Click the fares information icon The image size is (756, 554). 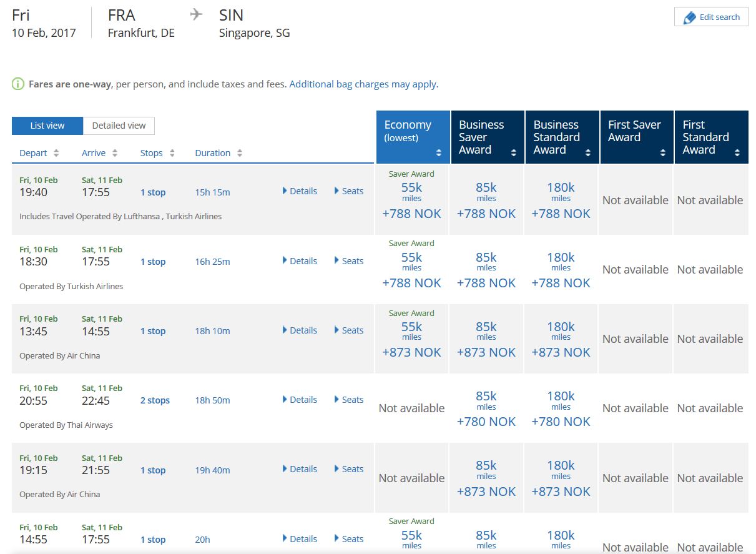pyautogui.click(x=18, y=84)
